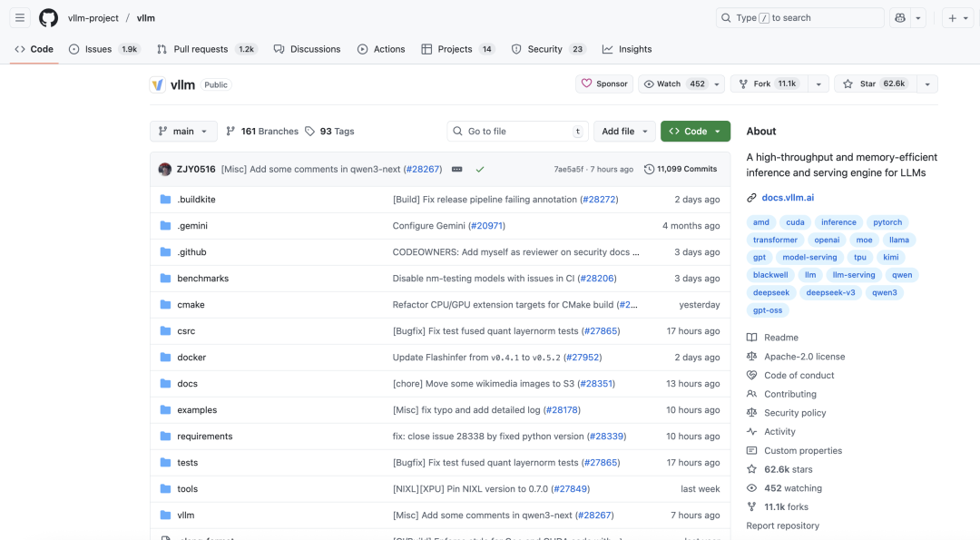Open the main branch selector dropdown

tap(183, 132)
